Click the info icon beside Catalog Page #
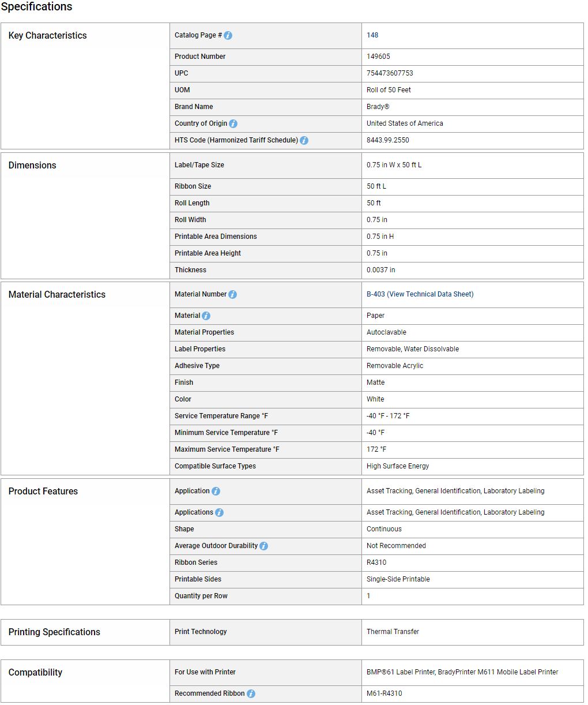 pos(228,36)
